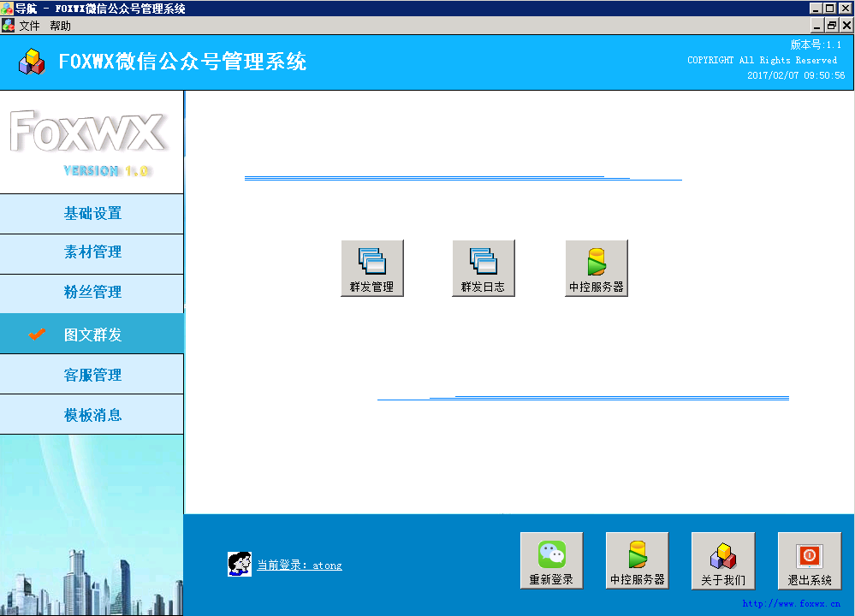Open the 群发日志 mass-send log icon
The width and height of the screenshot is (855, 616).
click(x=483, y=268)
